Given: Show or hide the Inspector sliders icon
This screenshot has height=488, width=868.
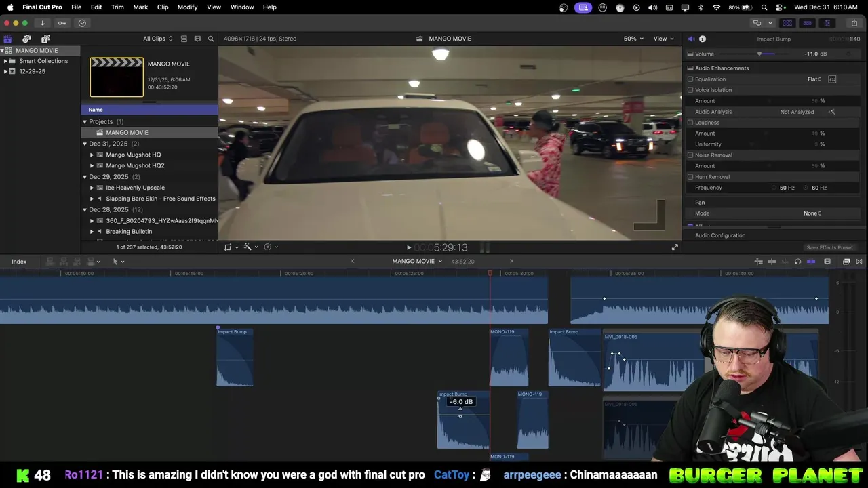Looking at the screenshot, I should tap(827, 23).
